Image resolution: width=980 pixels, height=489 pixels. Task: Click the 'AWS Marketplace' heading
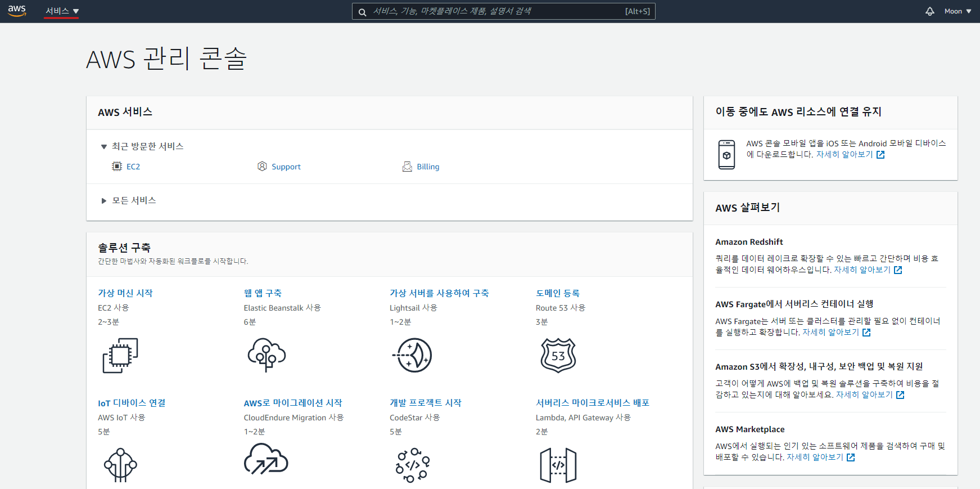tap(749, 429)
